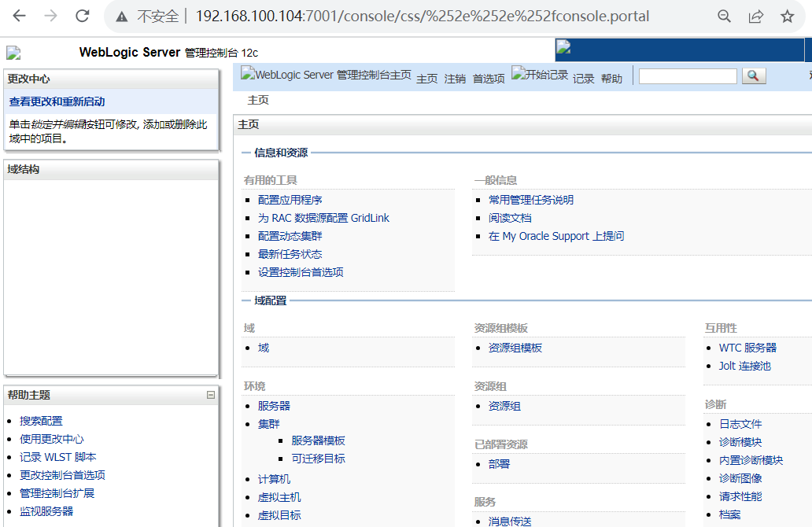Open the 帮助 toolbar menu item
The image size is (812, 527).
[611, 79]
